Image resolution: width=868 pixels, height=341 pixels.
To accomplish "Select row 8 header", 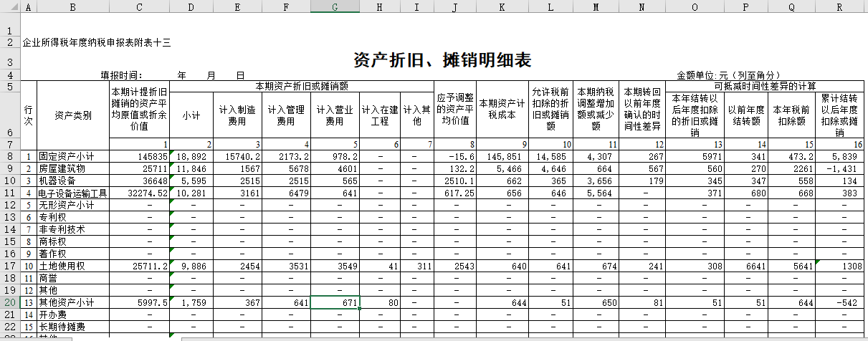I will point(10,156).
